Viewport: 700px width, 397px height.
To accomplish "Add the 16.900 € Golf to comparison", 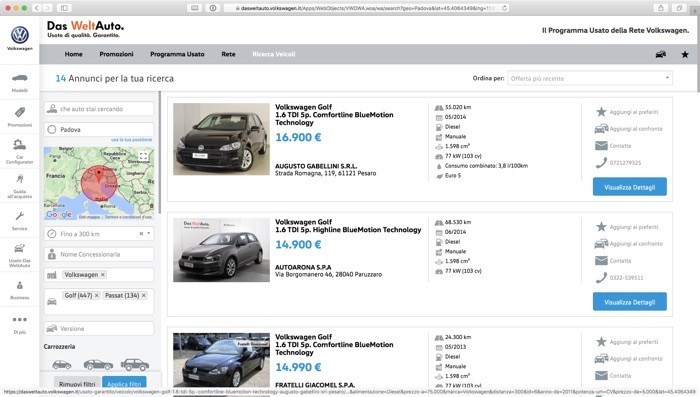I will pyautogui.click(x=629, y=129).
